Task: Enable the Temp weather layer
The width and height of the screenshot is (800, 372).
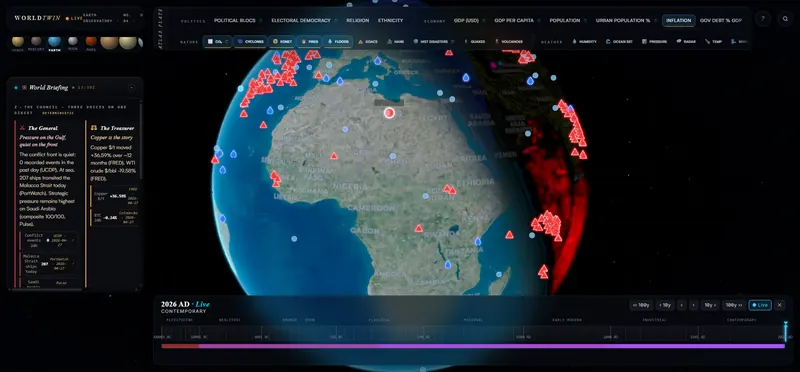Action: 714,41
